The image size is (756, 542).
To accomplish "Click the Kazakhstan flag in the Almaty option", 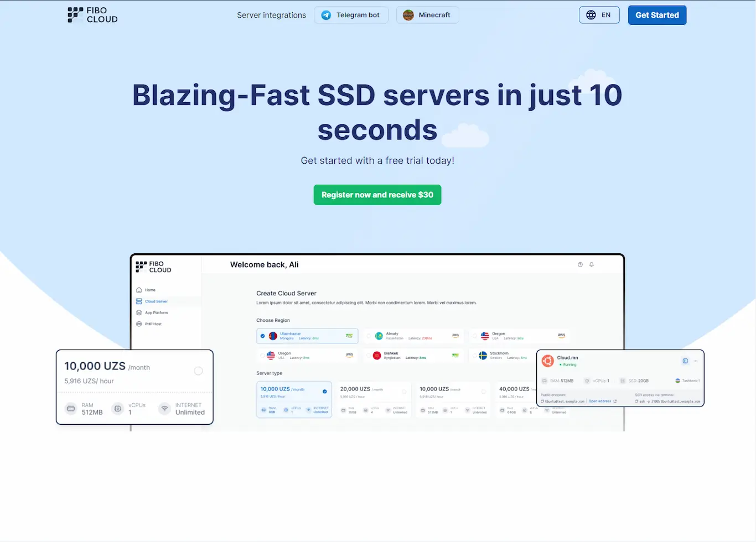I will (x=379, y=336).
